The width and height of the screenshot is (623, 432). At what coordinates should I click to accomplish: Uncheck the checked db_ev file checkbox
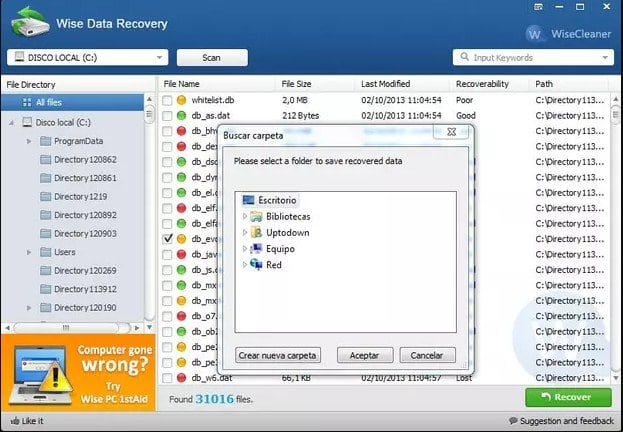point(167,239)
